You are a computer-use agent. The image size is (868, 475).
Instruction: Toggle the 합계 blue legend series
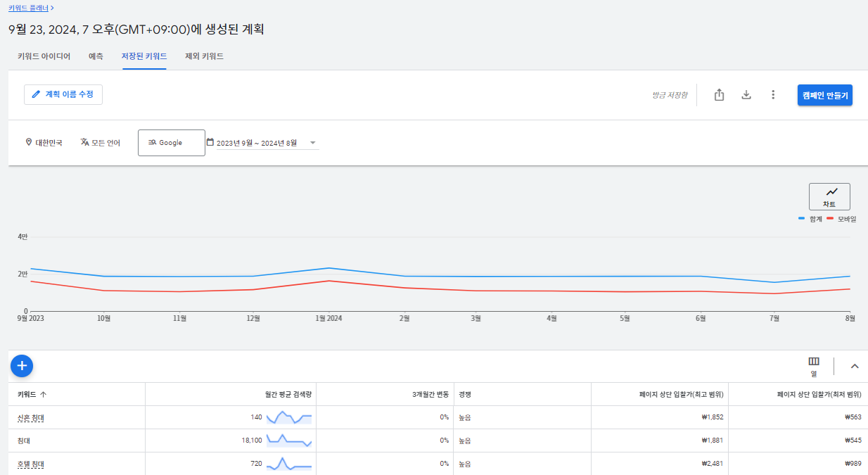(x=810, y=219)
